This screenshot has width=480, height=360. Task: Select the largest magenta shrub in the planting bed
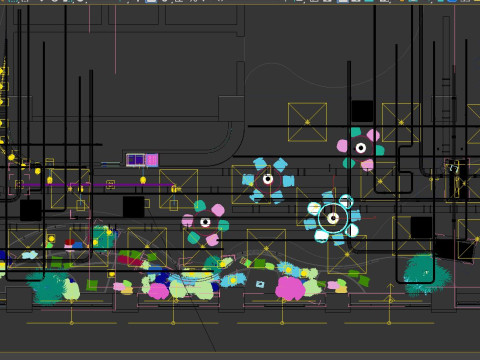click(x=290, y=288)
